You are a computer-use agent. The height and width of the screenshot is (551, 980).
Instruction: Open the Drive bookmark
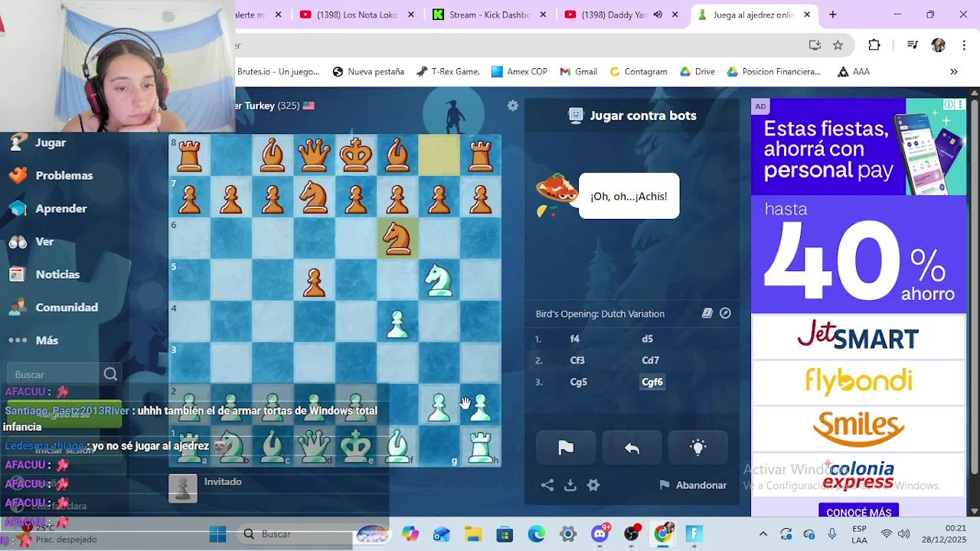pos(697,71)
